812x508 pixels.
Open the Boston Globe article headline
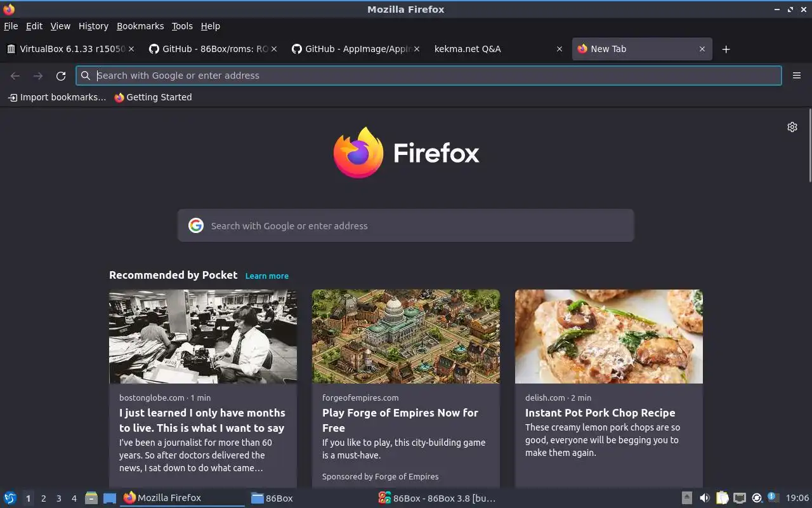pos(202,420)
